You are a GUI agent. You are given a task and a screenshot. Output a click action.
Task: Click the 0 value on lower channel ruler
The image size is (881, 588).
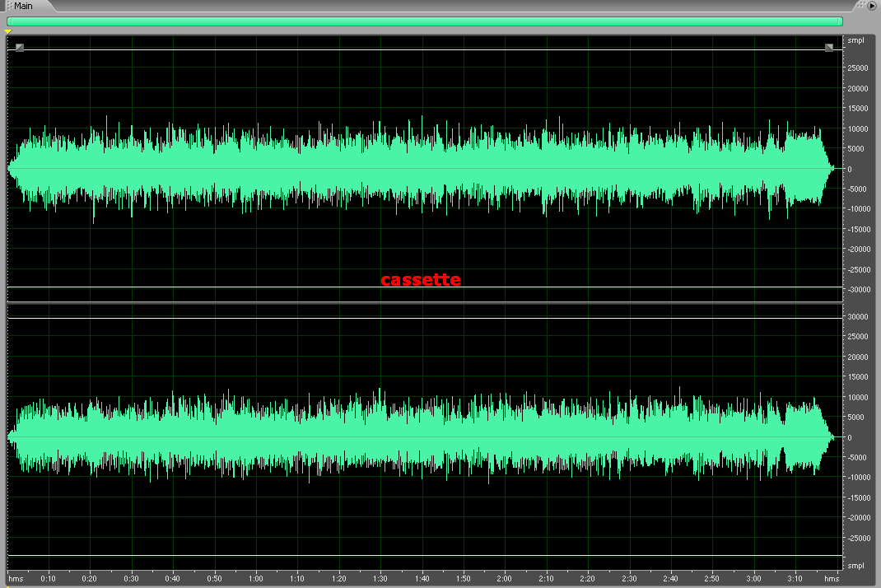pyautogui.click(x=850, y=437)
